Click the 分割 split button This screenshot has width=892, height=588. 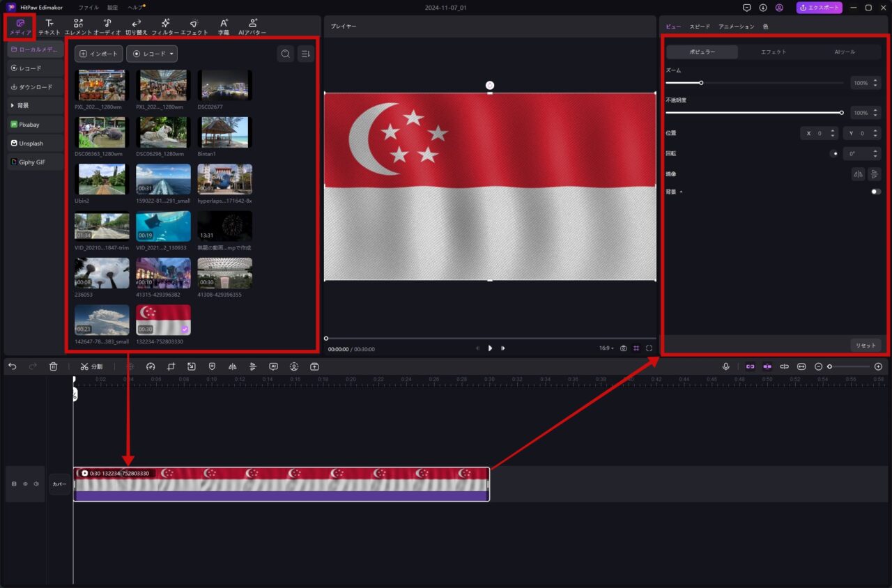point(91,366)
